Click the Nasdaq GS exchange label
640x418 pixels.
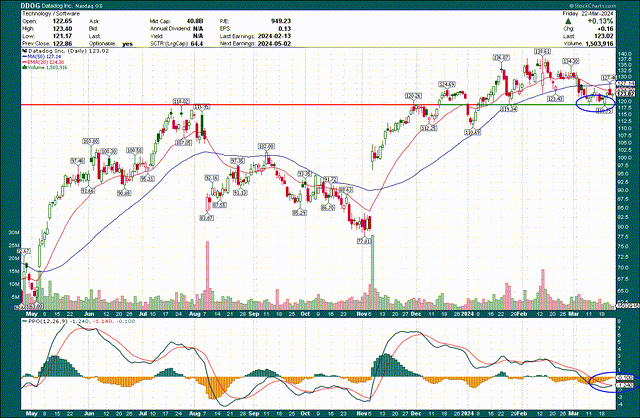click(x=90, y=6)
